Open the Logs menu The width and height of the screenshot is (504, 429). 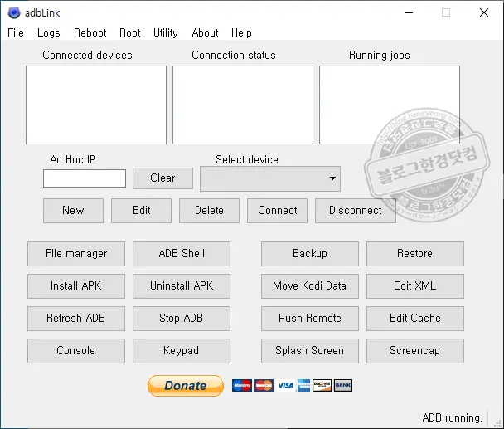pos(49,32)
